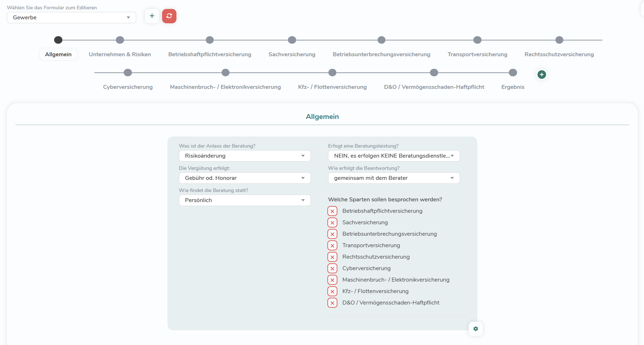Enable the Rechtsschutzversicherung checkbox
Image resolution: width=644 pixels, height=345 pixels.
tap(332, 257)
